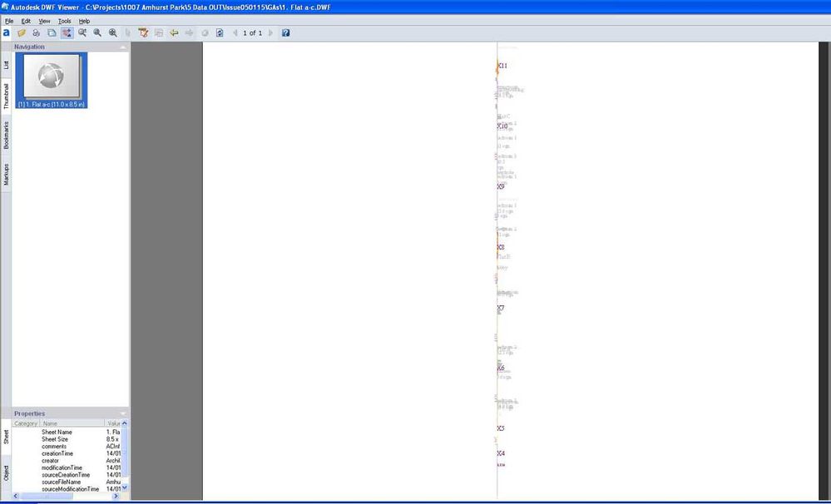Select the '1. Flat a-c' sheet thumbnail
Image resolution: width=831 pixels, height=504 pixels.
click(52, 81)
